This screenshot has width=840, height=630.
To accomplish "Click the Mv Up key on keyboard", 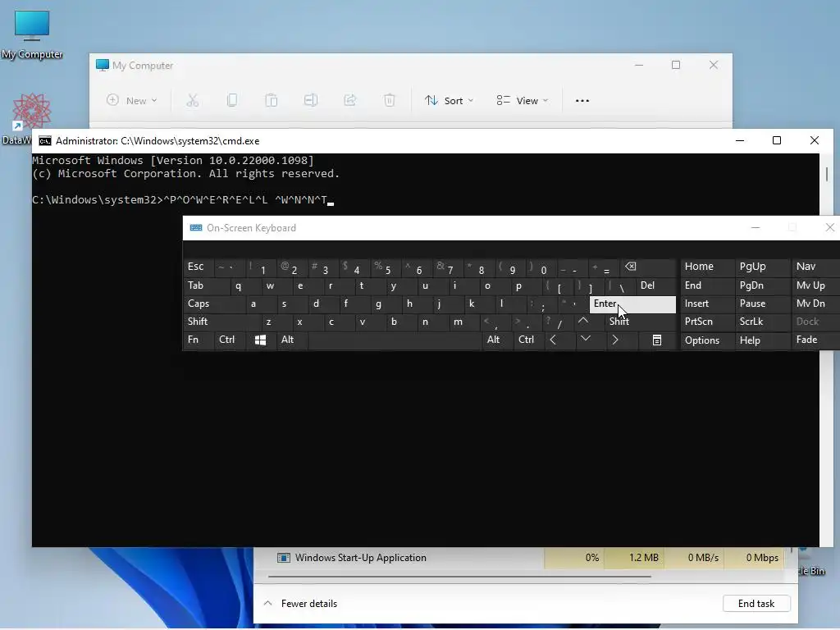I will [x=815, y=285].
